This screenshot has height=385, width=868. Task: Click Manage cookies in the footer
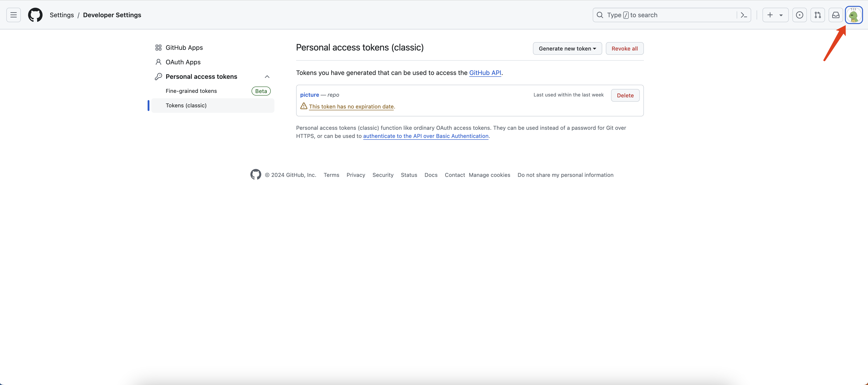tap(490, 175)
